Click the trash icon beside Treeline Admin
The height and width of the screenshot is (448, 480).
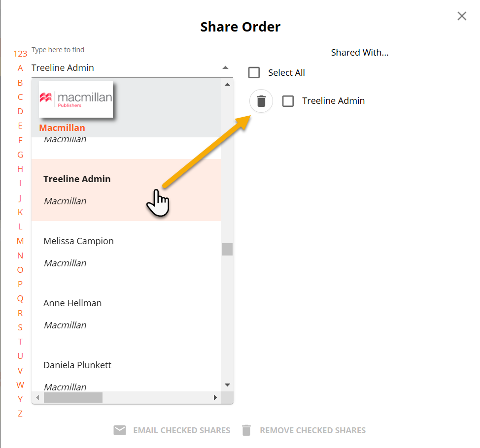click(x=261, y=101)
